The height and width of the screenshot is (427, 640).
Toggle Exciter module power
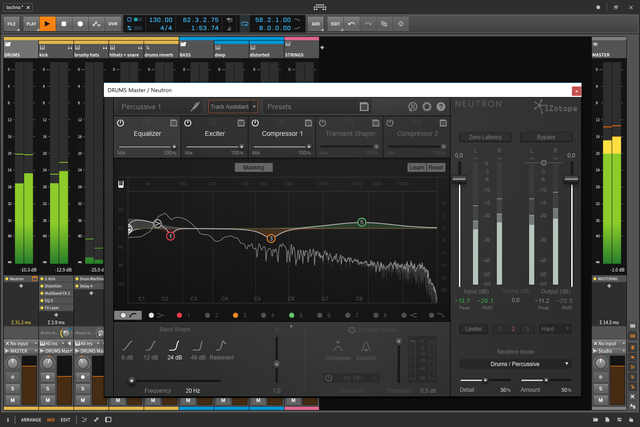click(x=188, y=123)
